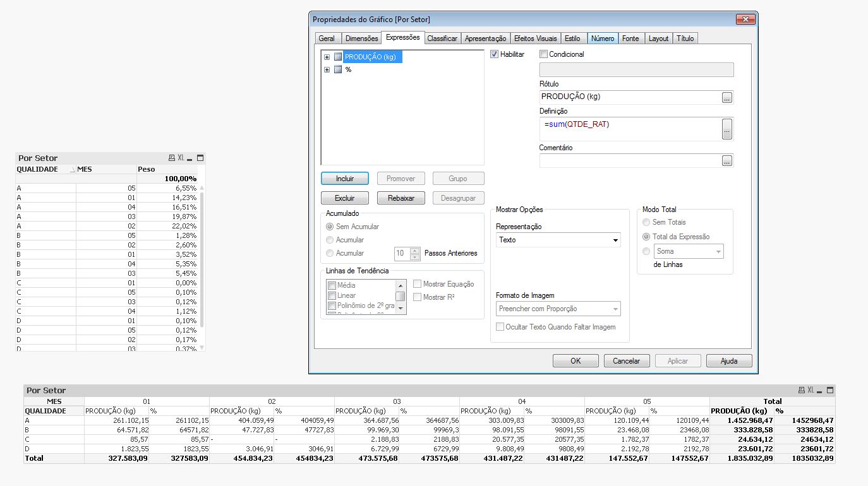Open the Título tab
This screenshot has height=486, width=868.
685,39
